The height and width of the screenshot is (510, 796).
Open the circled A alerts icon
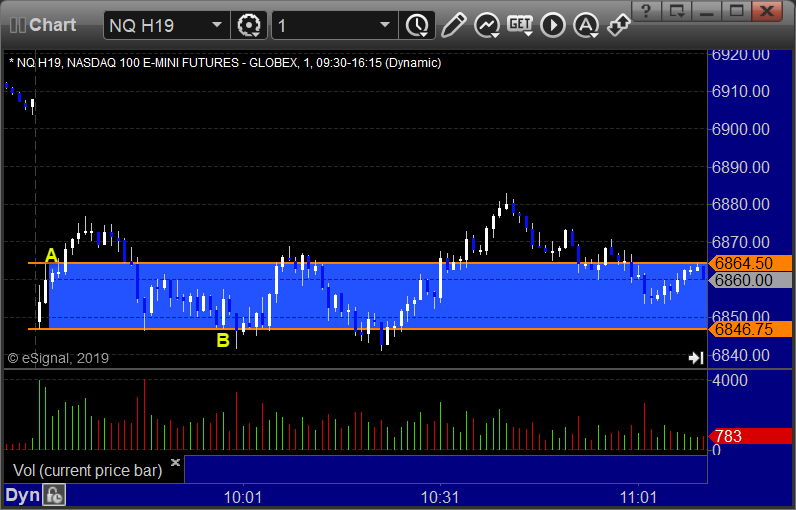(x=586, y=25)
